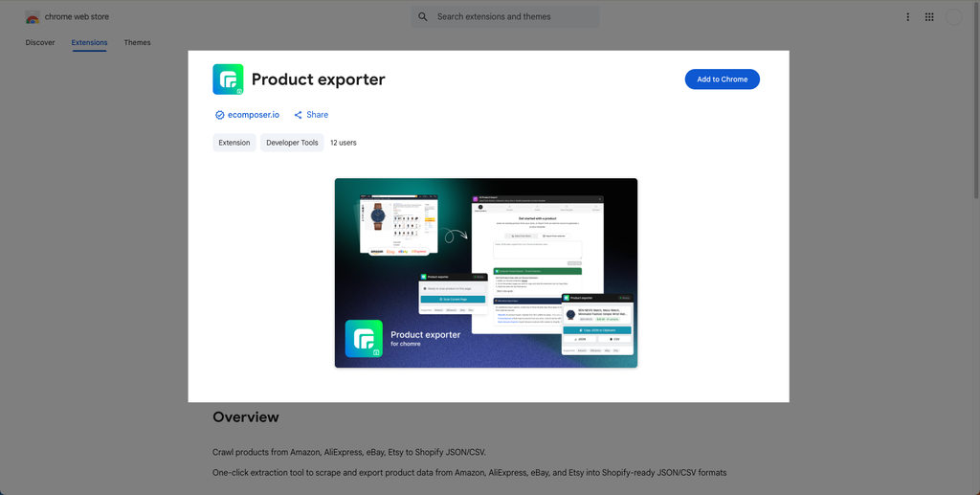
Task: Switch to the Themes tab
Action: [137, 42]
